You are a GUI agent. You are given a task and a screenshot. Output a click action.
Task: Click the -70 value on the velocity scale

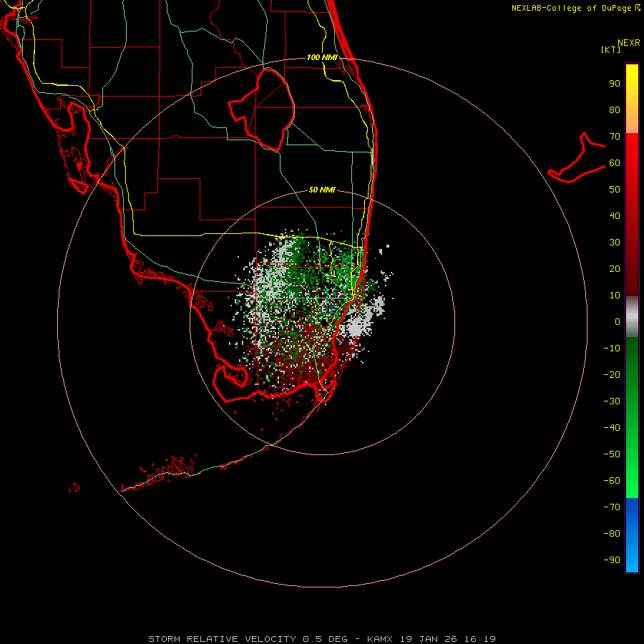[x=612, y=507]
